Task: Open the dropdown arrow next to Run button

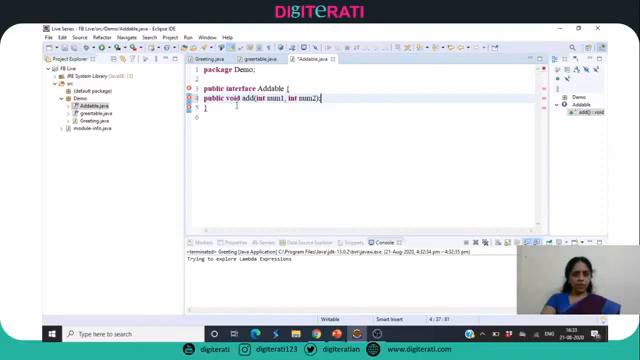Action: (x=109, y=48)
